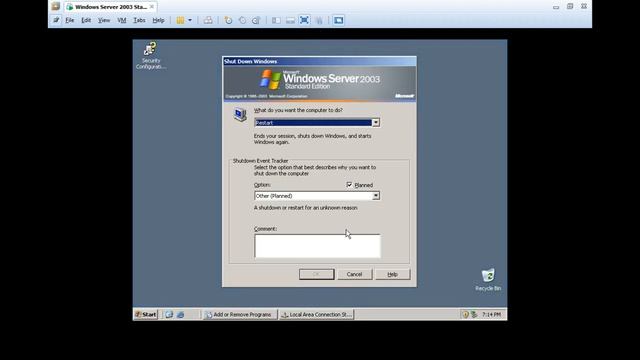The height and width of the screenshot is (360, 640).
Task: Close the Windows Server 2003 tab
Action: tap(152, 7)
